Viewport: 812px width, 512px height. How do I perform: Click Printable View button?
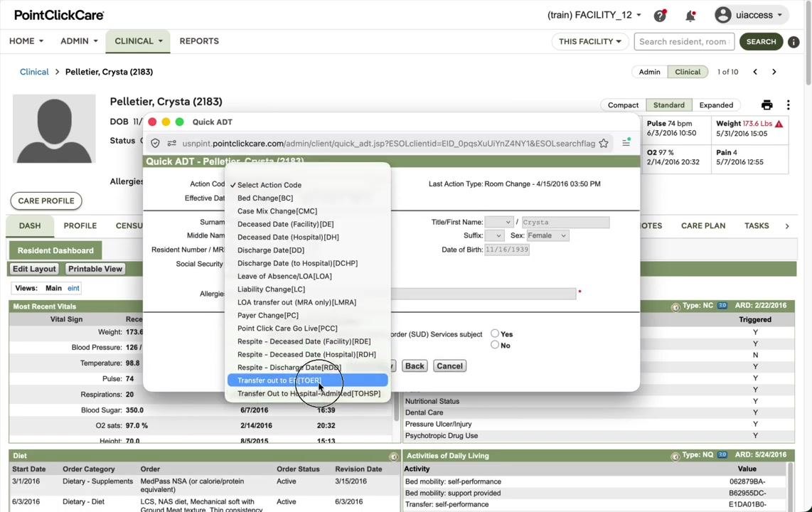pos(95,270)
